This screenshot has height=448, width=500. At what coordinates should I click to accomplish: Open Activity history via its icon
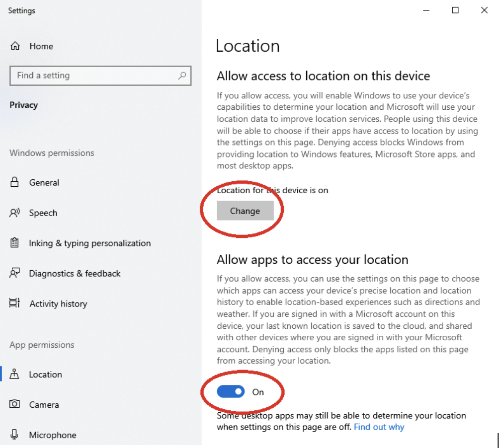(x=15, y=303)
